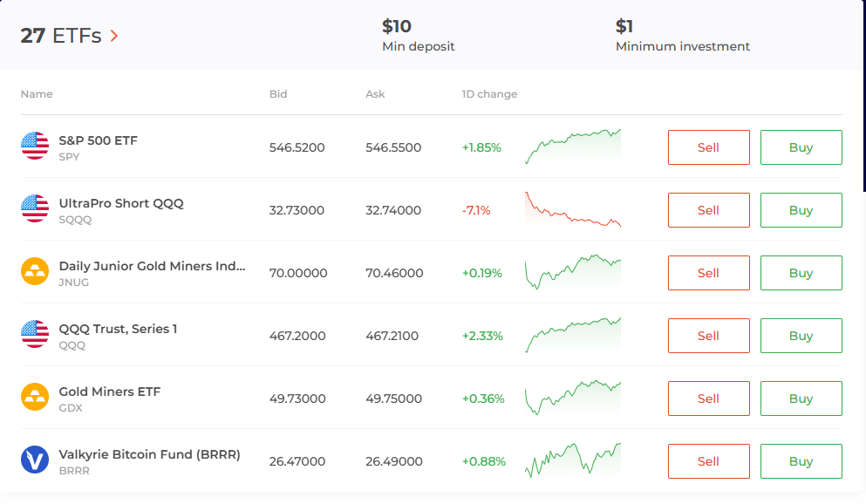Click the S&P 500 ETF US flag icon

pos(35,146)
